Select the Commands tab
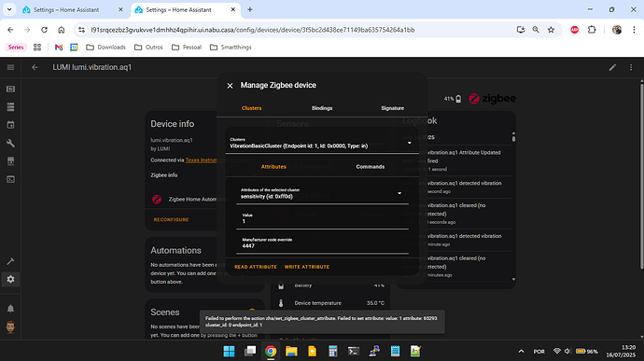The image size is (644, 361). coord(370,167)
